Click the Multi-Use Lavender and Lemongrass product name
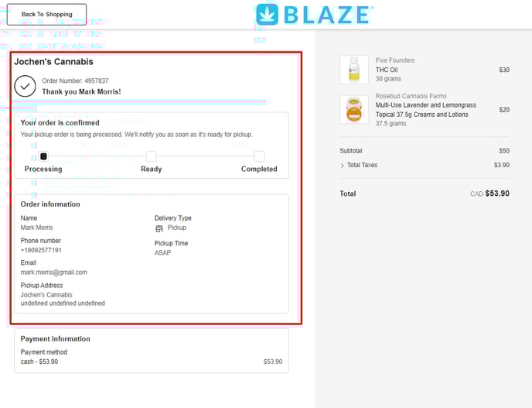The image size is (532, 408). (x=426, y=110)
